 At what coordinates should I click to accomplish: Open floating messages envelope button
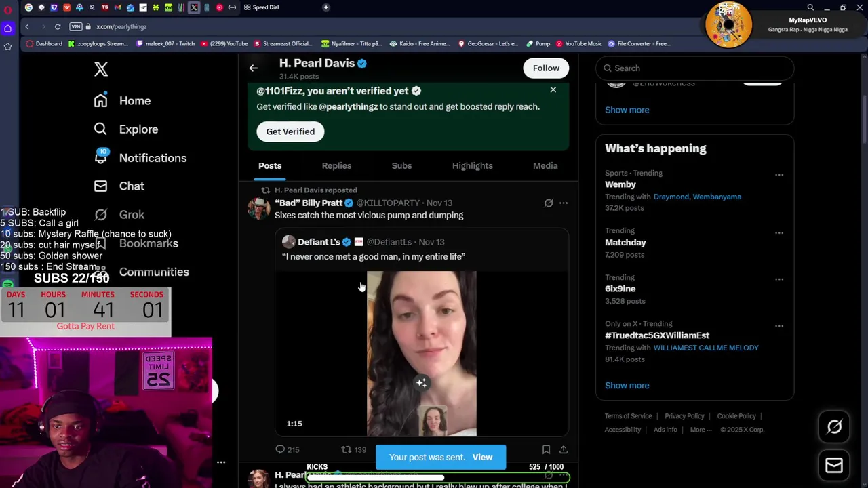click(834, 466)
